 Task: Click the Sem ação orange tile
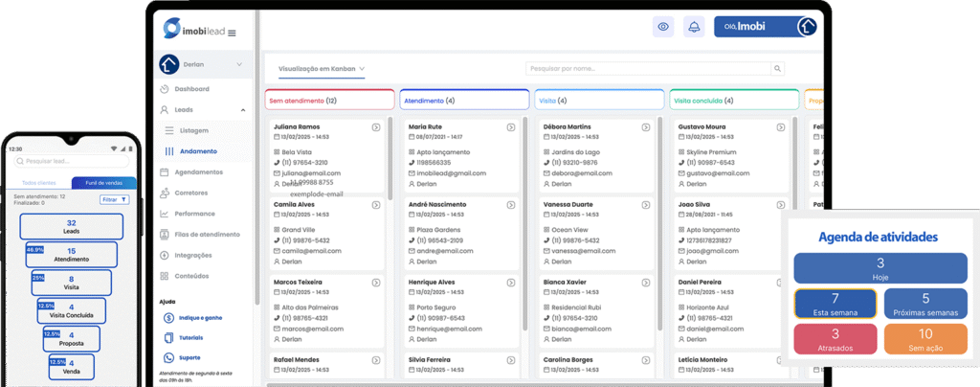click(924, 338)
